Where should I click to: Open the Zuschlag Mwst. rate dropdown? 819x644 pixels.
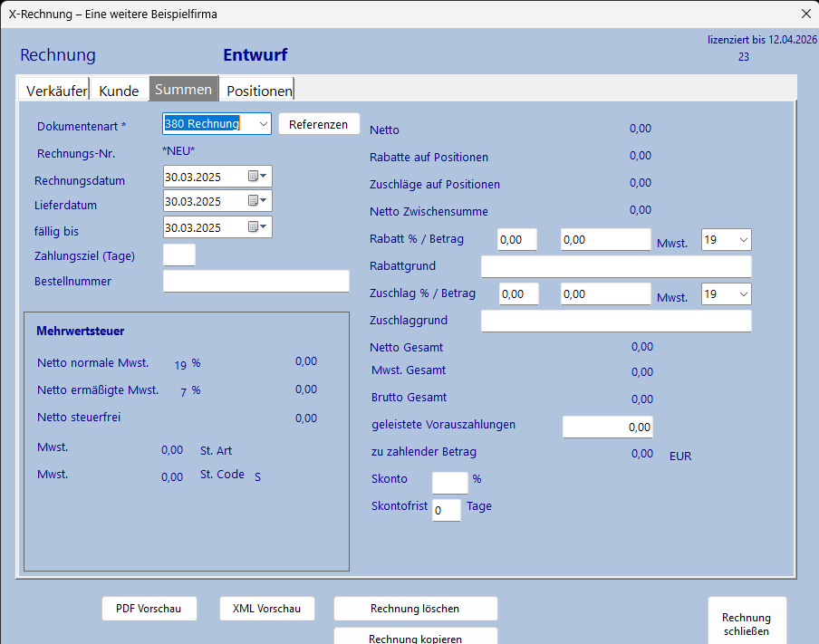[743, 294]
